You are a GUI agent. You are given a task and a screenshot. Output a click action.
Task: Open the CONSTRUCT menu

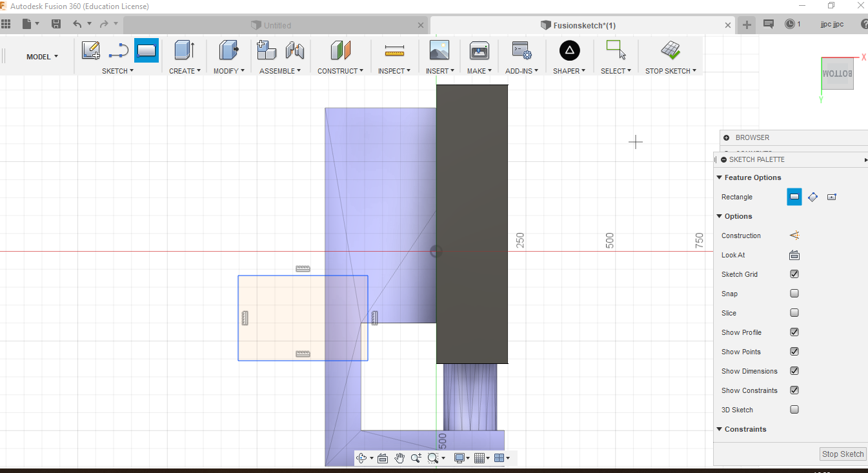(340, 71)
